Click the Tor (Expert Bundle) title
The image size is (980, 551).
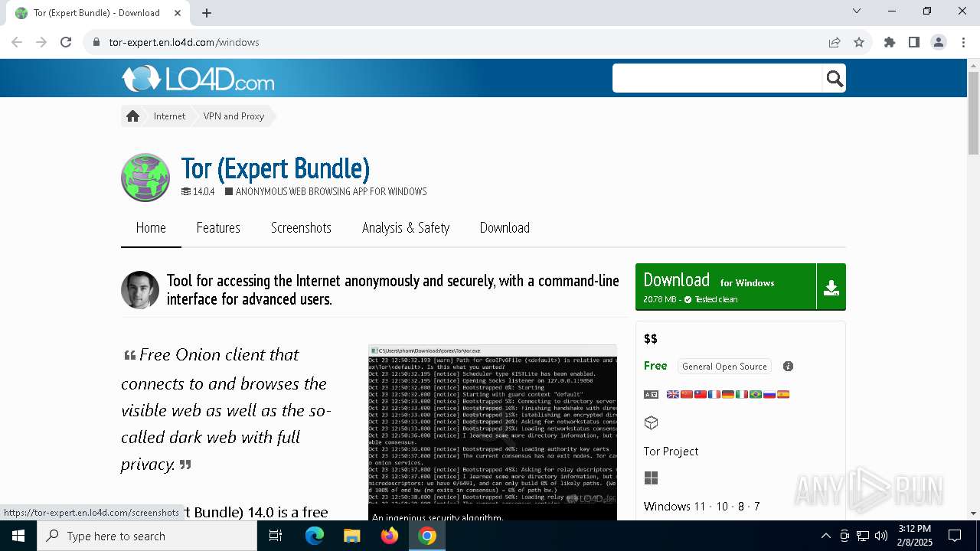(x=276, y=168)
